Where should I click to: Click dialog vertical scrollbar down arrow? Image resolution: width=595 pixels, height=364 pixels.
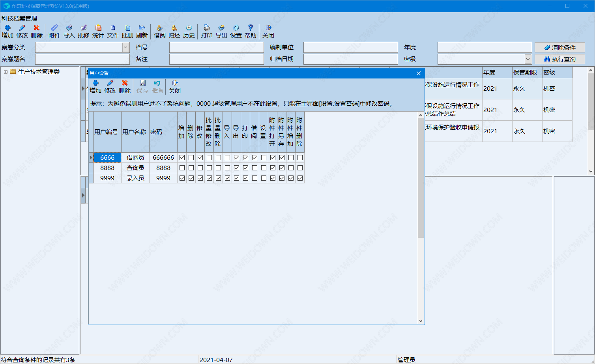click(421, 321)
